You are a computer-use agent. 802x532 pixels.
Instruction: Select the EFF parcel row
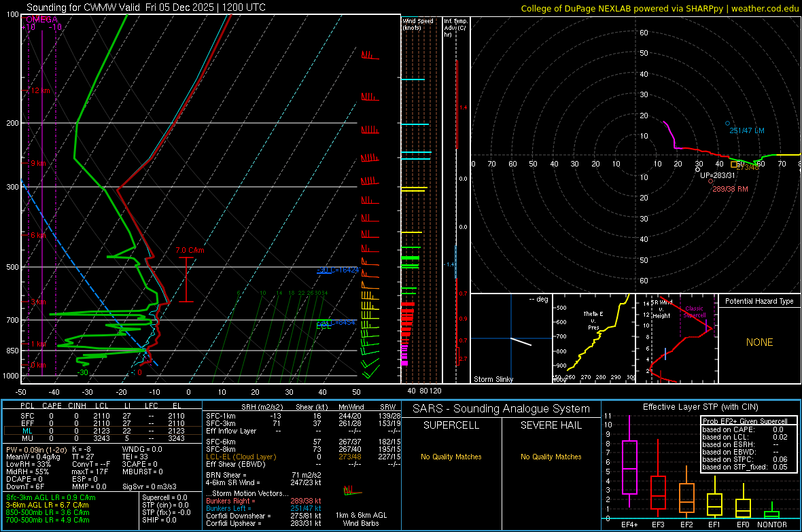[x=103, y=423]
